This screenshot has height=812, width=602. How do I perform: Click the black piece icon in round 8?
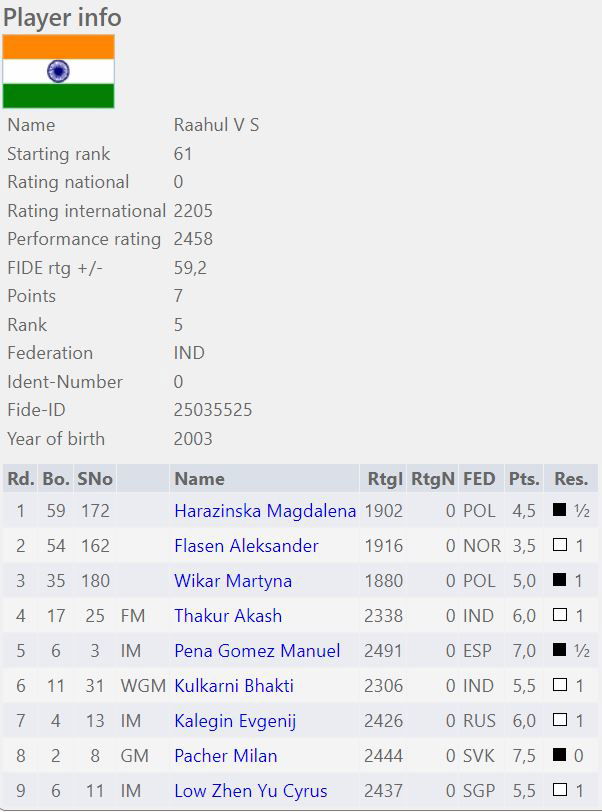point(560,756)
